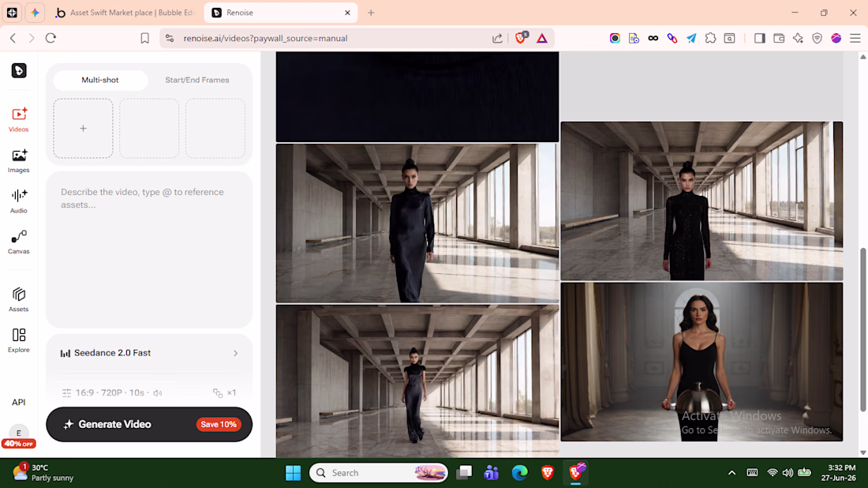The image size is (868, 488).
Task: Bookmark this page
Action: point(144,38)
